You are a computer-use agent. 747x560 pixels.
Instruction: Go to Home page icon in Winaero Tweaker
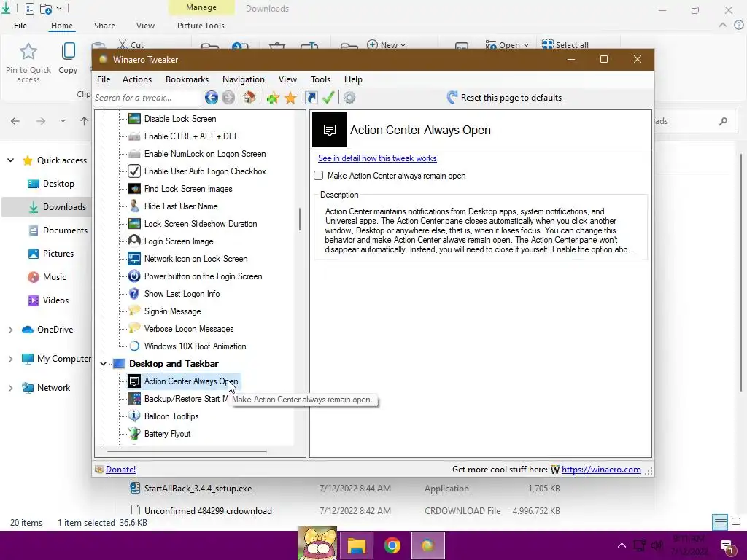coord(249,98)
